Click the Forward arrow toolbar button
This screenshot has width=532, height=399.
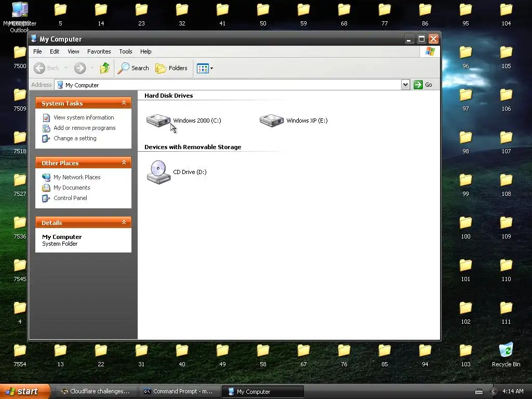point(80,68)
